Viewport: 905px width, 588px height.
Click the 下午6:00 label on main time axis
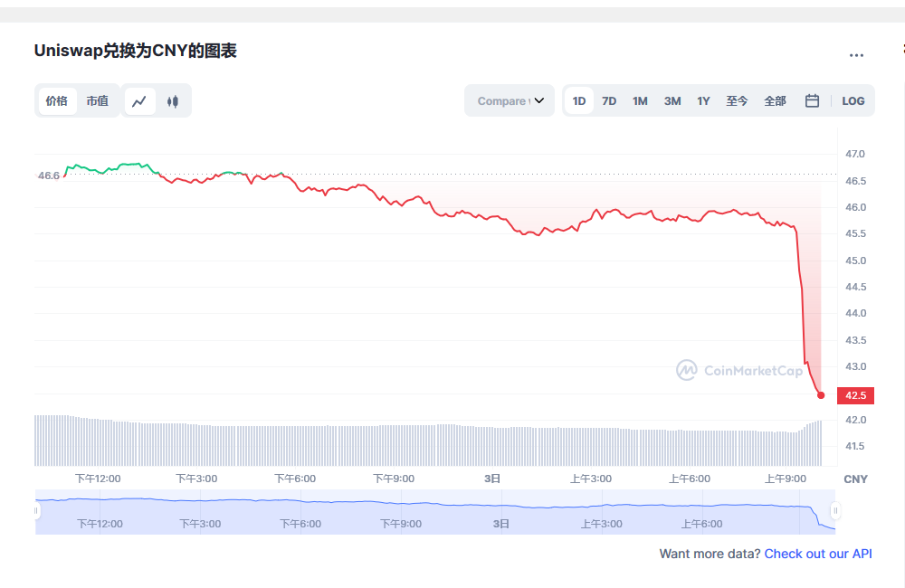tap(295, 479)
